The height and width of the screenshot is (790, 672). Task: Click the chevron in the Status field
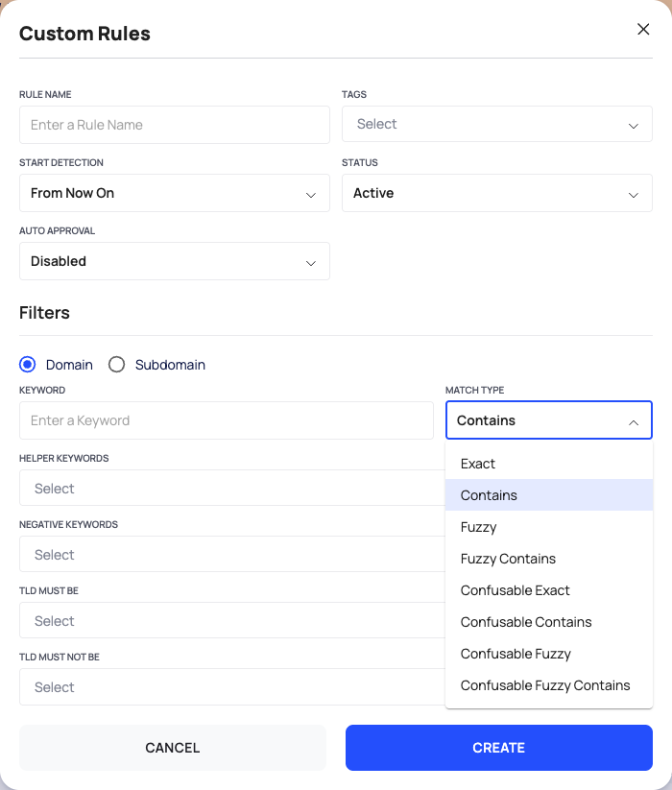point(634,195)
